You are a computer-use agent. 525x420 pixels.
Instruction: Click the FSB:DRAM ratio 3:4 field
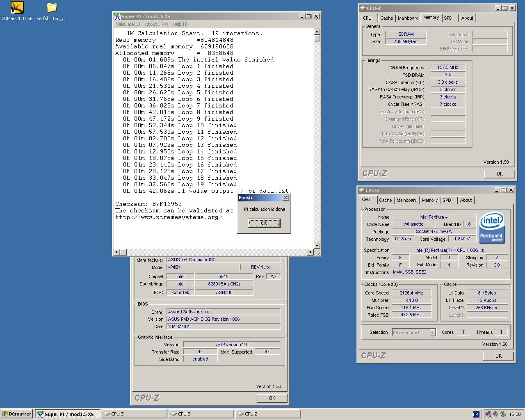(448, 75)
